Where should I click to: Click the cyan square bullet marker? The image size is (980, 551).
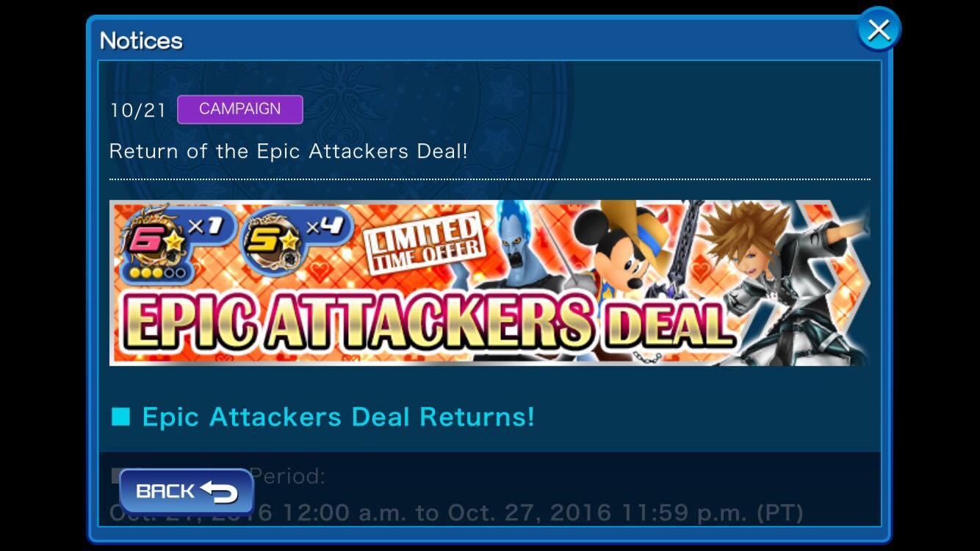[x=120, y=417]
